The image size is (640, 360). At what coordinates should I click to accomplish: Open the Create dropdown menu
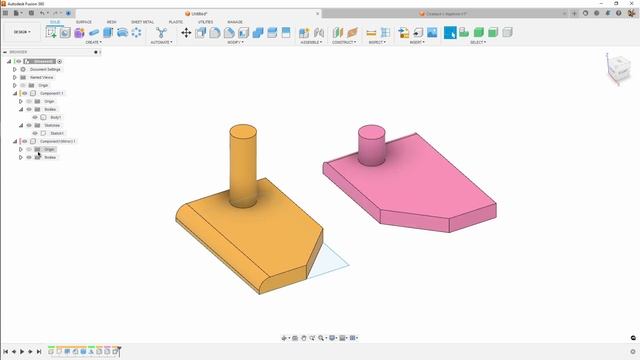click(x=93, y=42)
